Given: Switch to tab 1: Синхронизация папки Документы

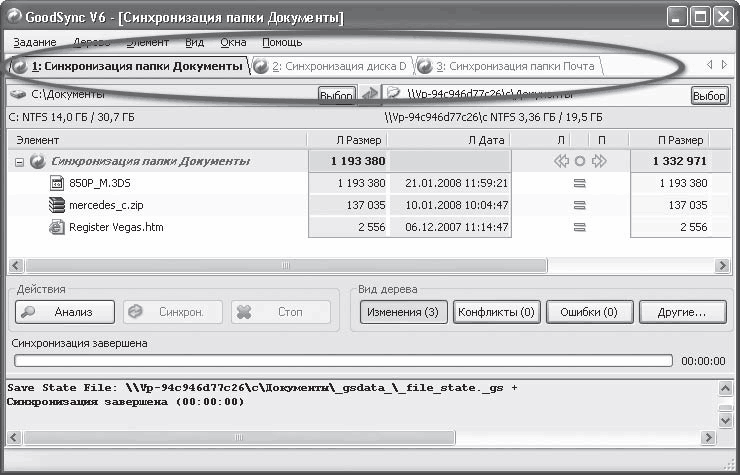Looking at the screenshot, I should point(128,66).
